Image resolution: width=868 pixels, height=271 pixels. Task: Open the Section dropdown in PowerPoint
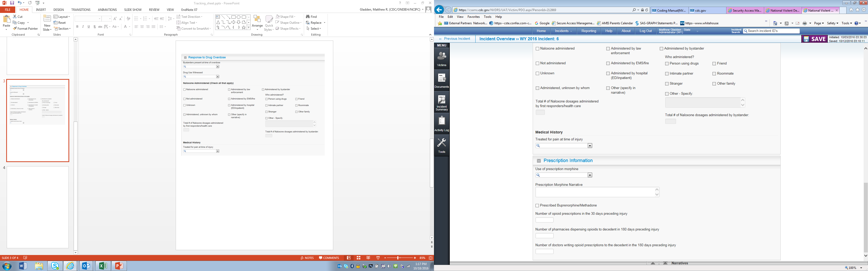(x=62, y=29)
